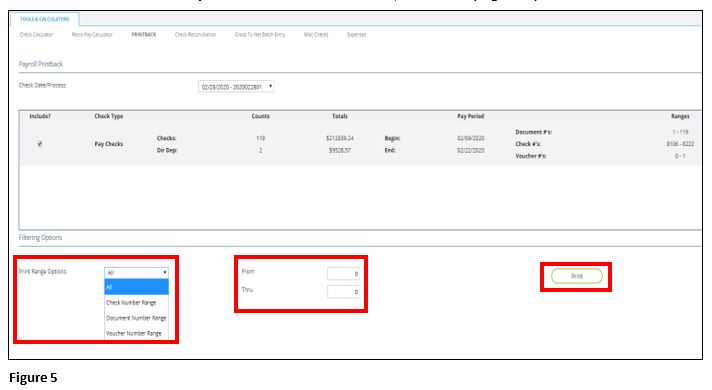Click the Print Range Options label

(x=43, y=272)
